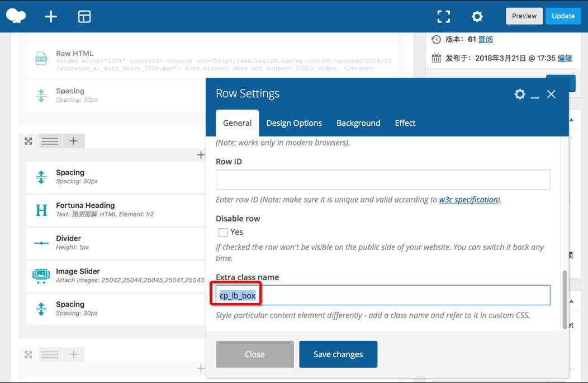Switch to the Design Options tab
This screenshot has width=588, height=383.
click(294, 123)
